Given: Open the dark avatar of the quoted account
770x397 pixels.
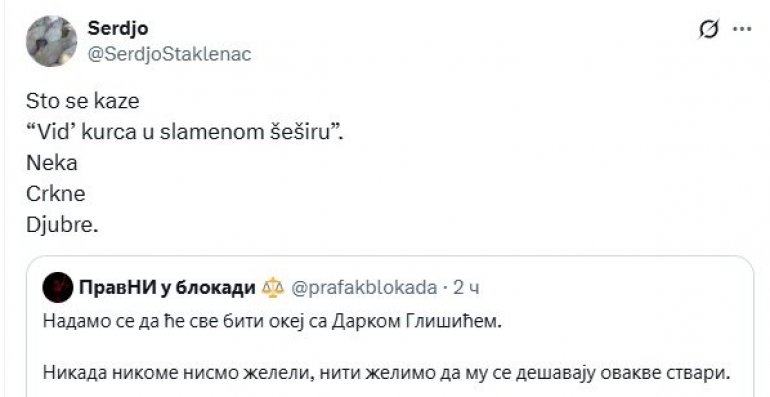Looking at the screenshot, I should tap(58, 287).
